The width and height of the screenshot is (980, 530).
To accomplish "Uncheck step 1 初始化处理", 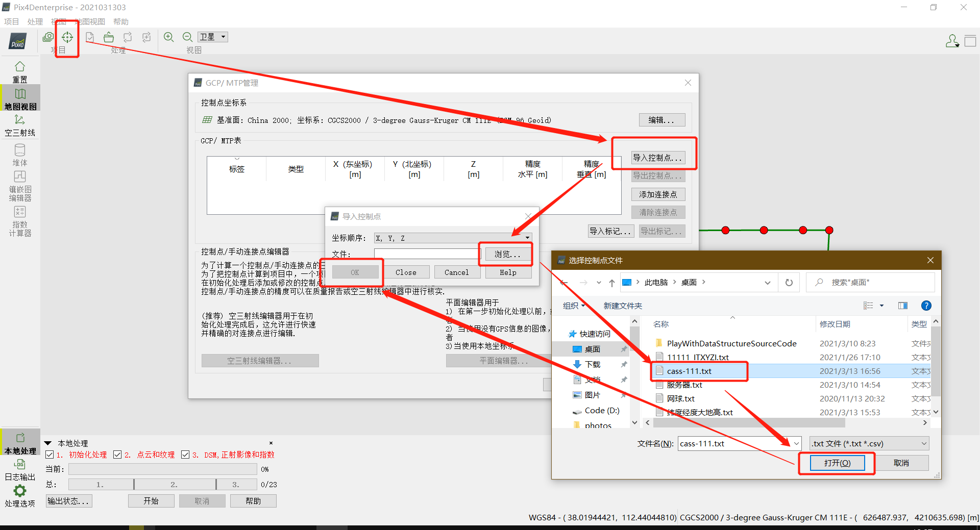I will pos(50,454).
